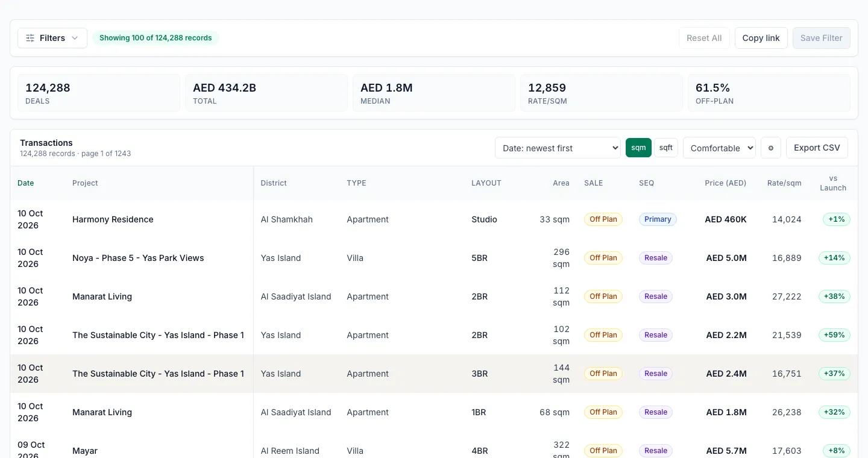The width and height of the screenshot is (868, 458).
Task: Sort by the Date column header
Action: click(26, 183)
